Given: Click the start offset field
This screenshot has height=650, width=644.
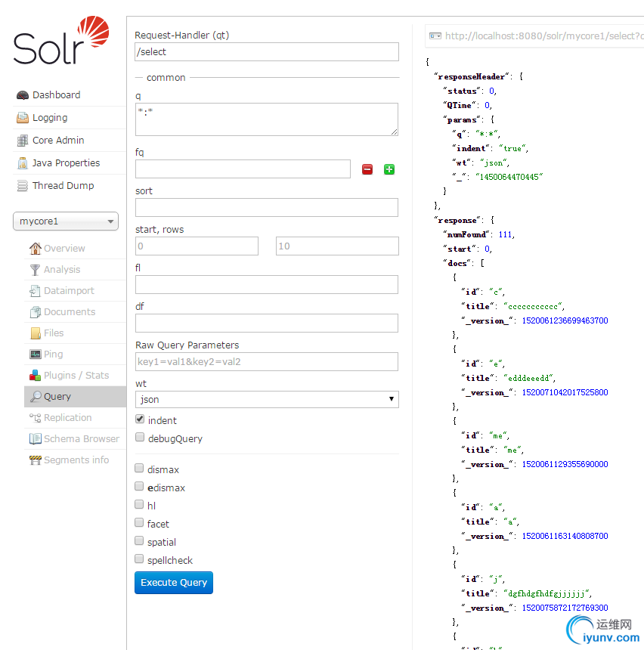Looking at the screenshot, I should pyautogui.click(x=197, y=246).
